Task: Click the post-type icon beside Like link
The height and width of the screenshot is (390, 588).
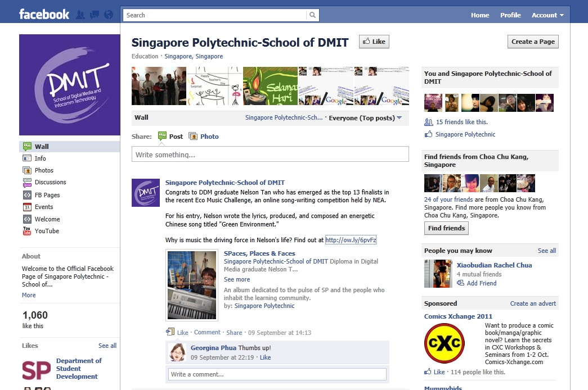Action: click(x=170, y=332)
